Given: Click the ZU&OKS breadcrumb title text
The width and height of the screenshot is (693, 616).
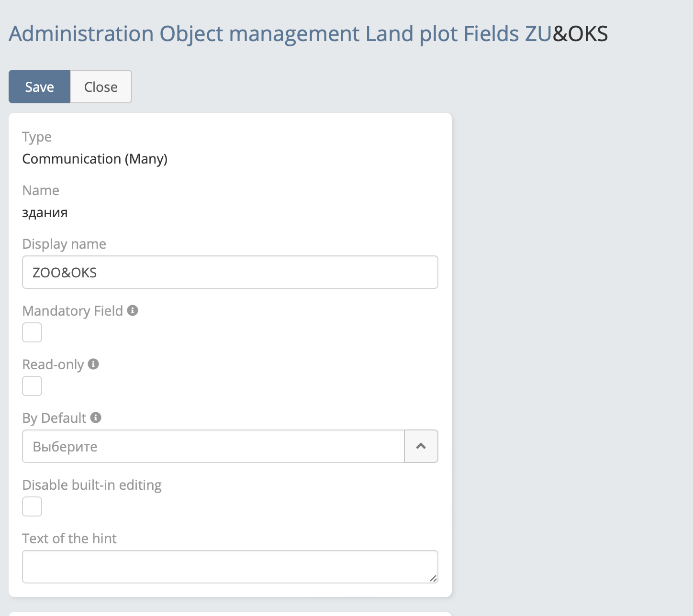Looking at the screenshot, I should pyautogui.click(x=567, y=34).
